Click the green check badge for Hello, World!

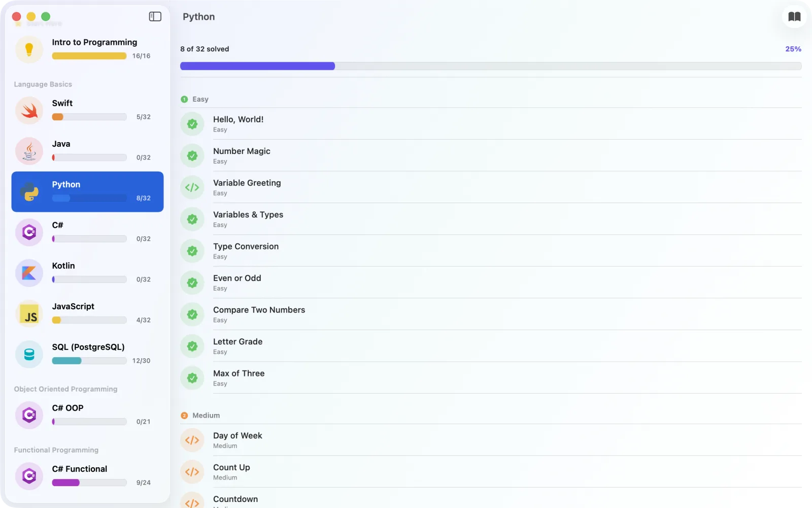point(192,124)
